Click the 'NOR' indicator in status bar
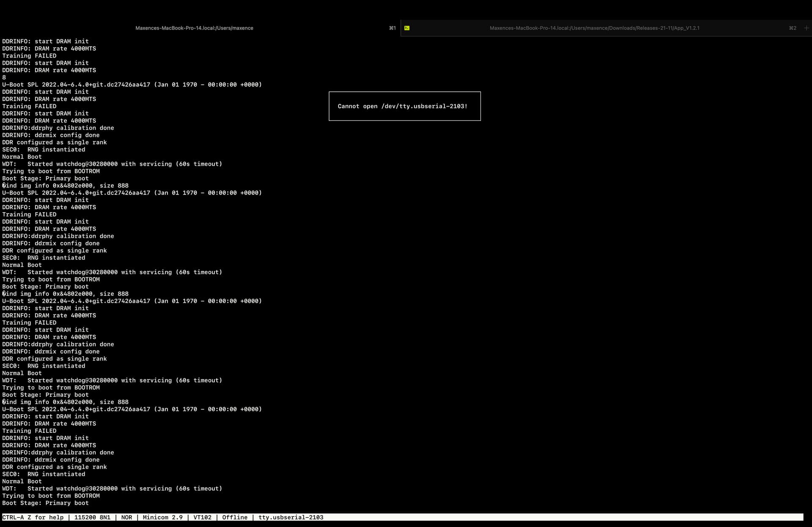Screen dimensions: 812x527 coord(126,517)
